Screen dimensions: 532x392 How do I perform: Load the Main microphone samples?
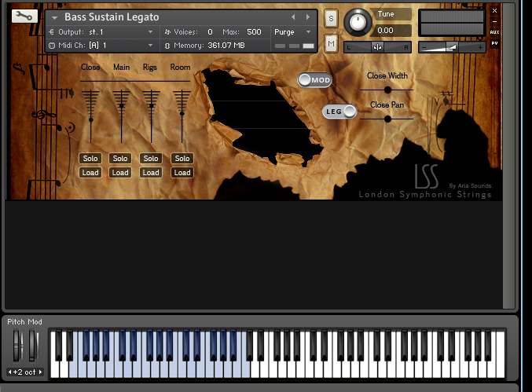[x=120, y=173]
